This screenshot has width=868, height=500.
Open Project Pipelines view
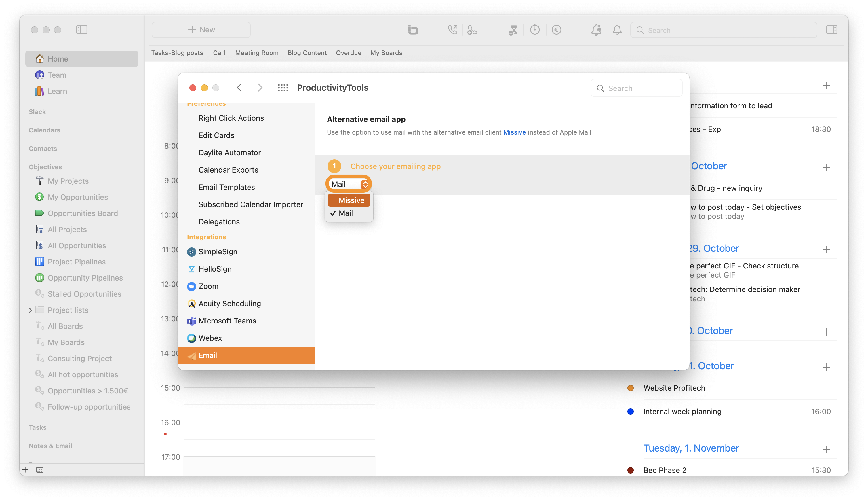click(82, 262)
